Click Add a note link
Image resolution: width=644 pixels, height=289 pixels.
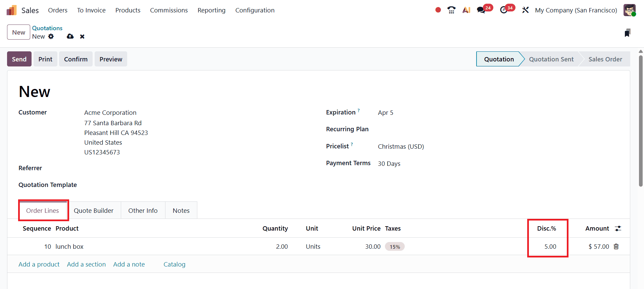[x=129, y=264]
